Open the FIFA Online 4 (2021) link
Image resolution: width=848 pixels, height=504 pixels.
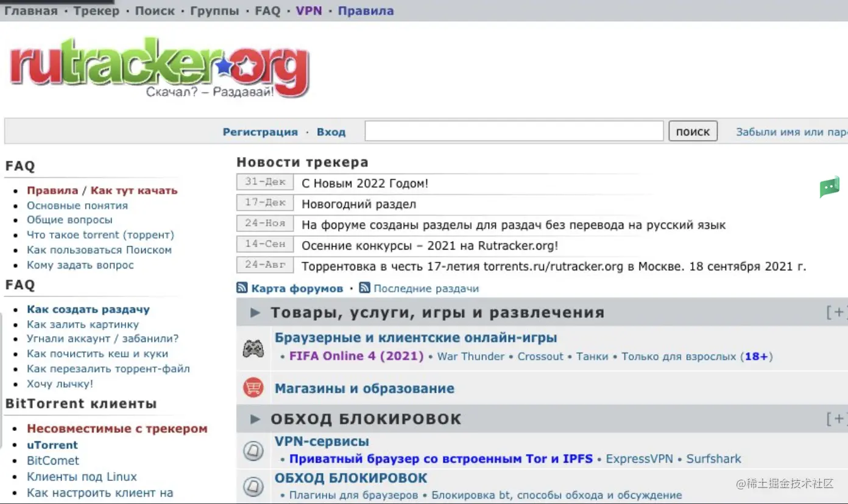click(x=356, y=356)
